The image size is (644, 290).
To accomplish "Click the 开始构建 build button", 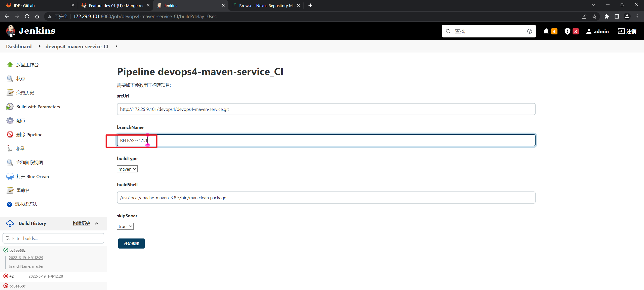I will pyautogui.click(x=131, y=244).
